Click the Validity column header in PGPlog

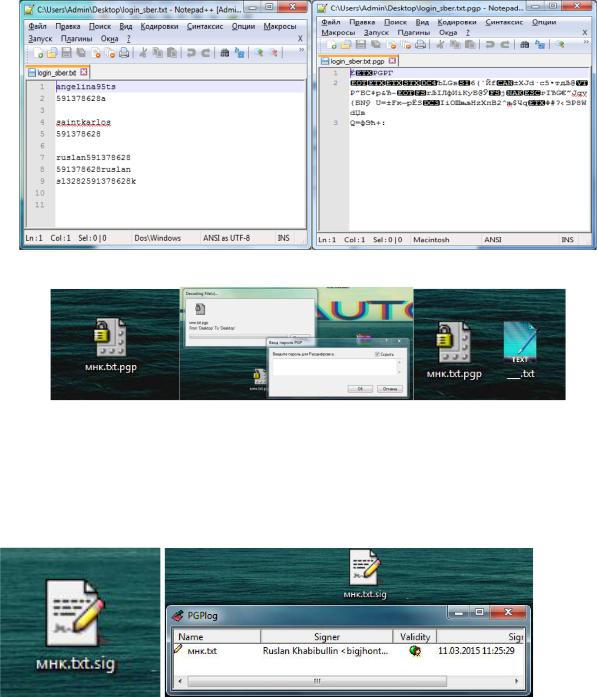click(x=415, y=637)
